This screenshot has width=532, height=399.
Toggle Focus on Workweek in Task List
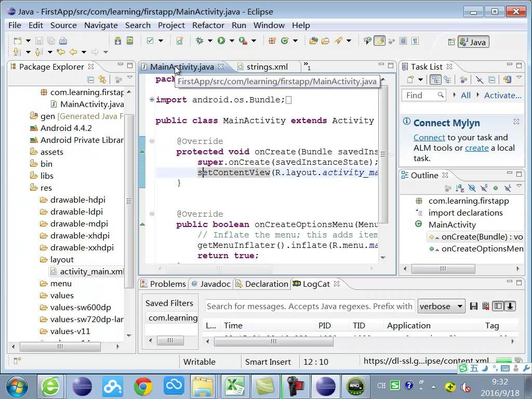click(463, 79)
